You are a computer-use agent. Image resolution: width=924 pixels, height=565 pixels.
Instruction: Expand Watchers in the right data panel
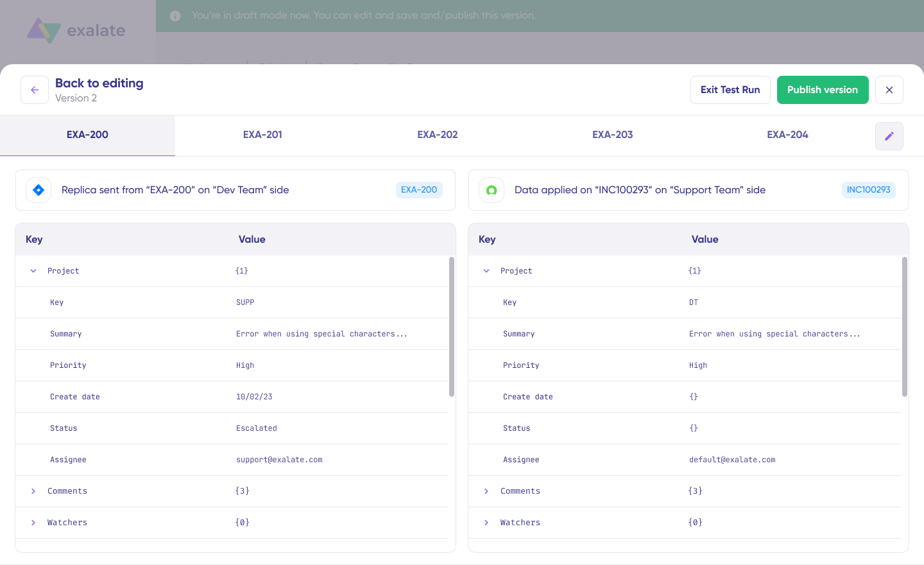point(486,523)
